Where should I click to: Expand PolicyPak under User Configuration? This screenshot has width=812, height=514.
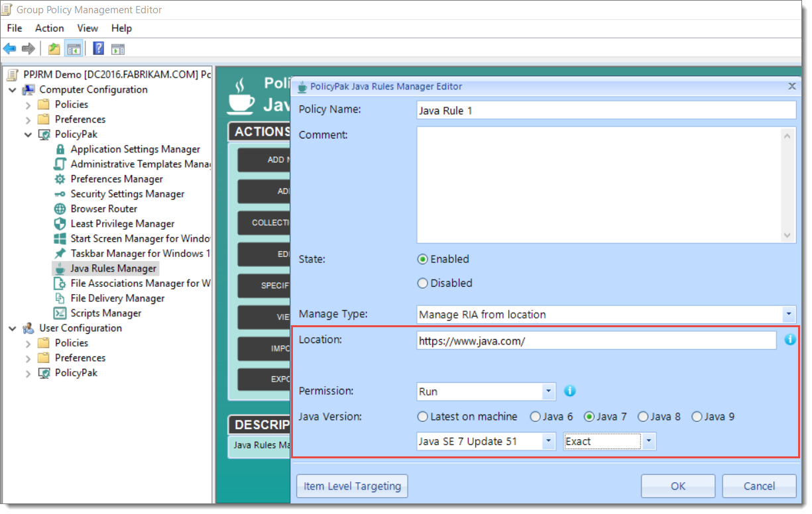click(x=29, y=373)
